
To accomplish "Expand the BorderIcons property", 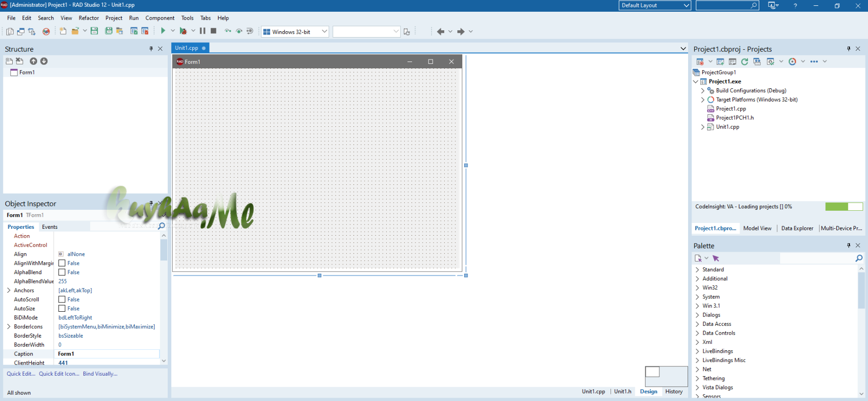I will pyautogui.click(x=9, y=326).
